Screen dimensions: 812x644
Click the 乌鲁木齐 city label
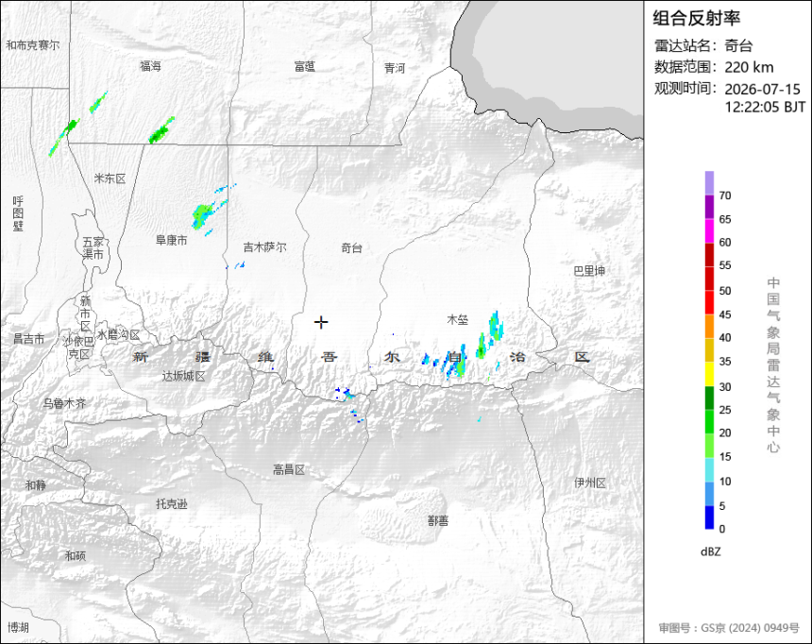64,403
